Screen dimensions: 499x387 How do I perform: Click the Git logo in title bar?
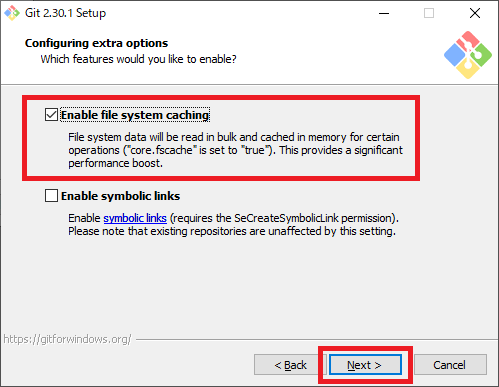point(12,13)
